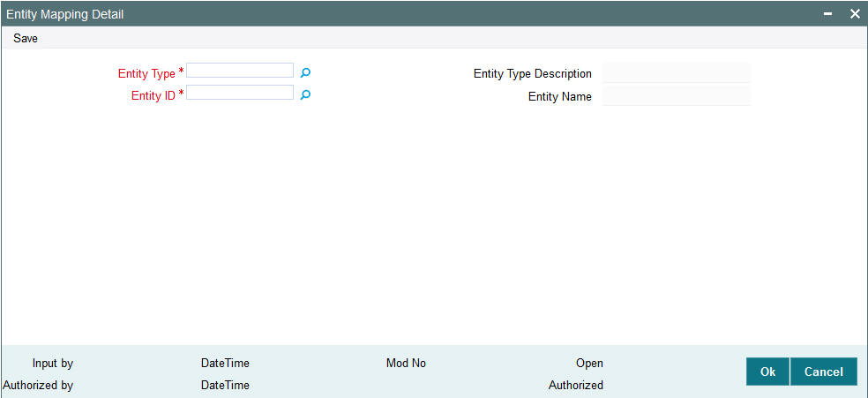
Task: Open the Entity Type lookup search icon
Action: 305,72
